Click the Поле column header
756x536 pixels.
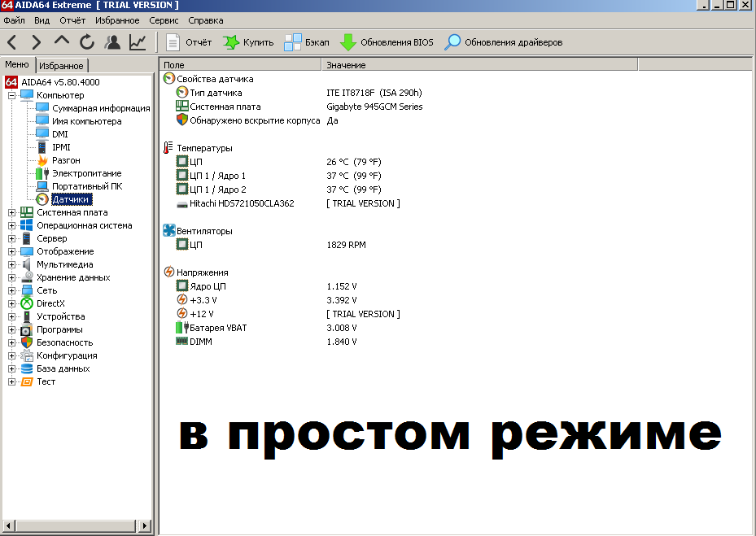pos(240,64)
